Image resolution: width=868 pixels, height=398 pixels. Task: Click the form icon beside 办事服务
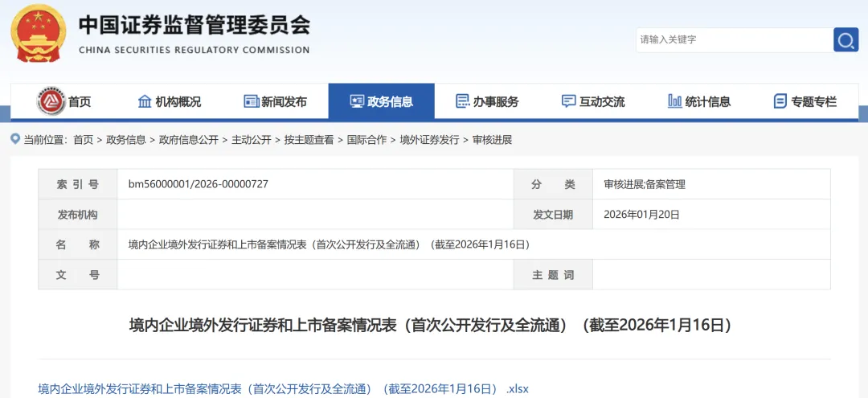pyautogui.click(x=462, y=101)
